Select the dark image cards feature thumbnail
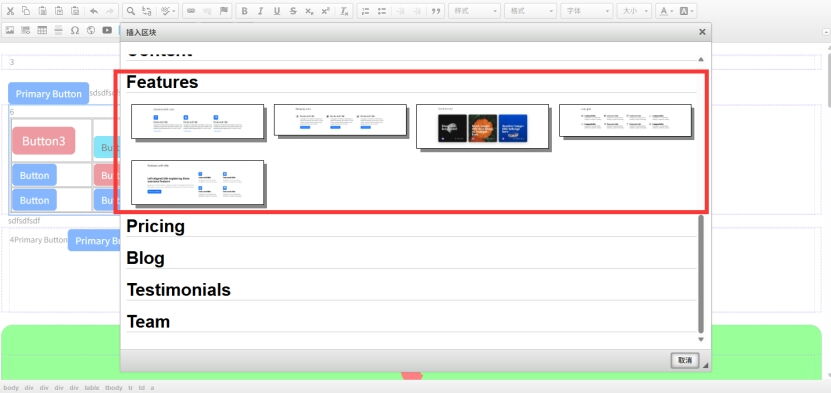831x393 pixels. (482, 126)
